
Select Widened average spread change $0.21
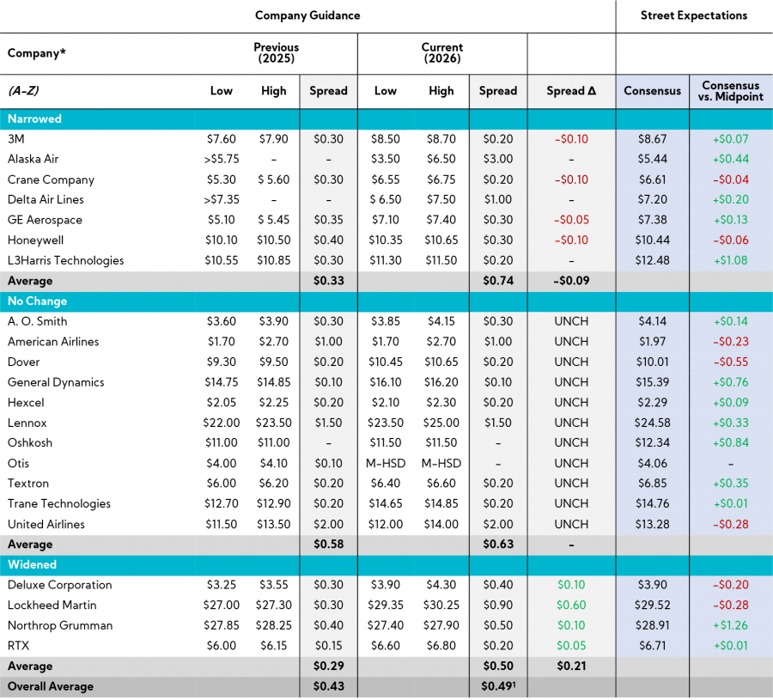coord(571,667)
